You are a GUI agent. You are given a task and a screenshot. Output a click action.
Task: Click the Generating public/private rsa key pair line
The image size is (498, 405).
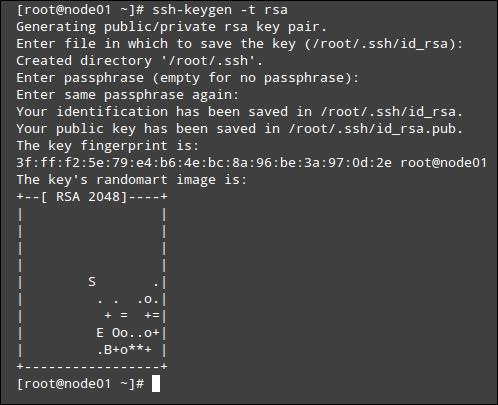[x=171, y=27]
